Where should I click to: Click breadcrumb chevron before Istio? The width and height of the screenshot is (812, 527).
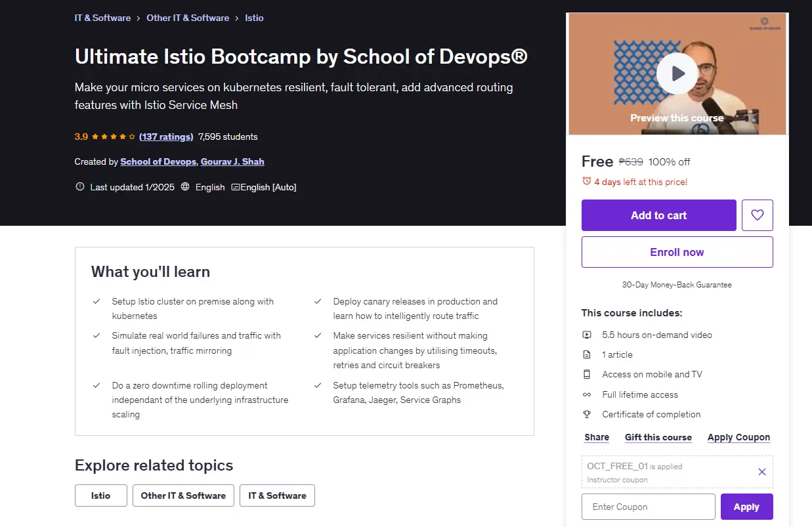[237, 18]
